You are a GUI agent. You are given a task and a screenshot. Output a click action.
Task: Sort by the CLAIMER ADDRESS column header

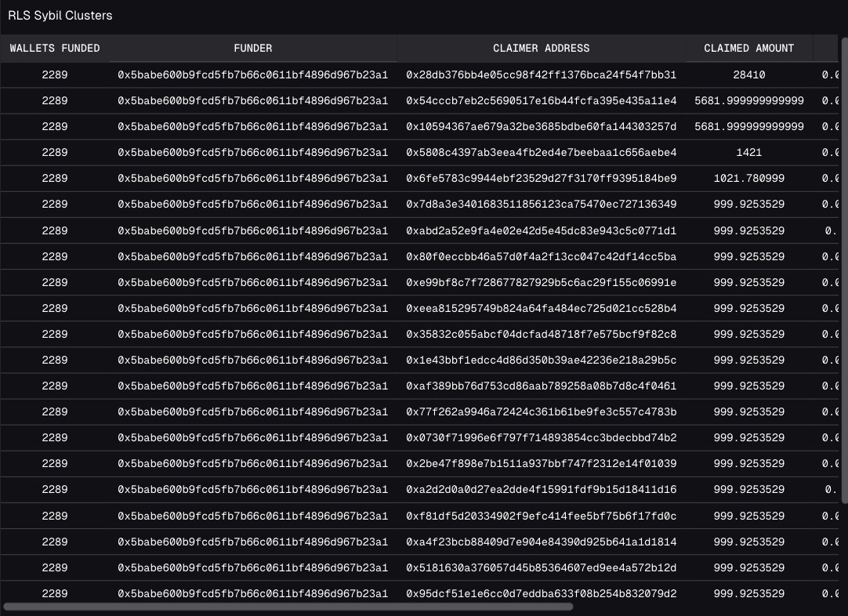(x=541, y=48)
